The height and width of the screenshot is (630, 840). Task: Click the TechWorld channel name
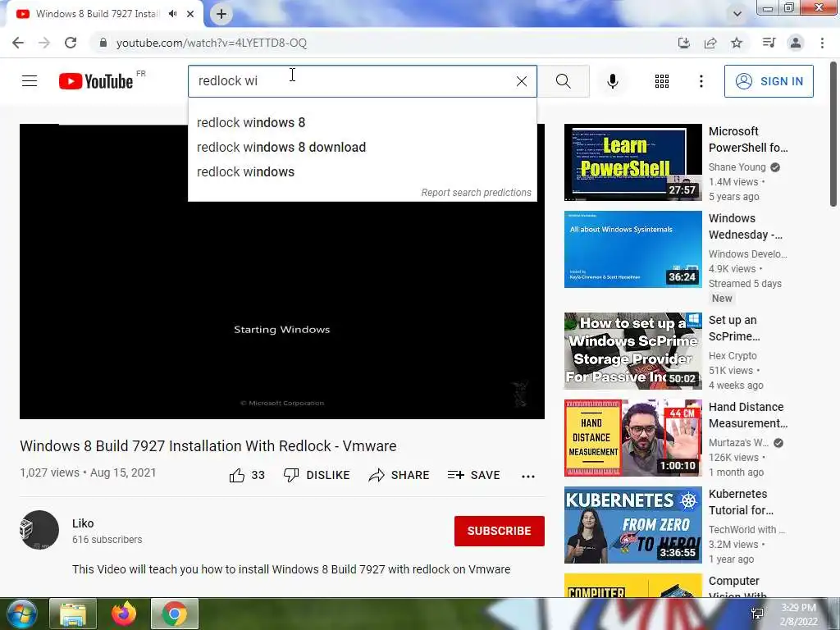click(746, 529)
